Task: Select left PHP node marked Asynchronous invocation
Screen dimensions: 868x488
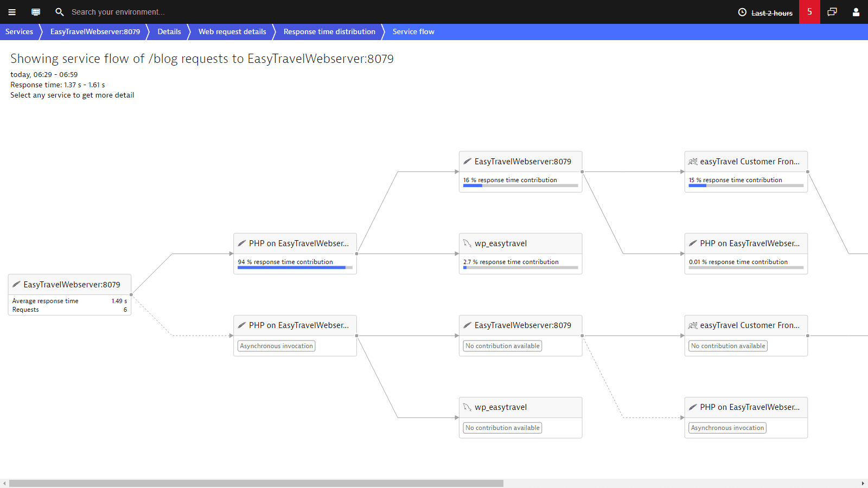Action: pyautogui.click(x=295, y=336)
